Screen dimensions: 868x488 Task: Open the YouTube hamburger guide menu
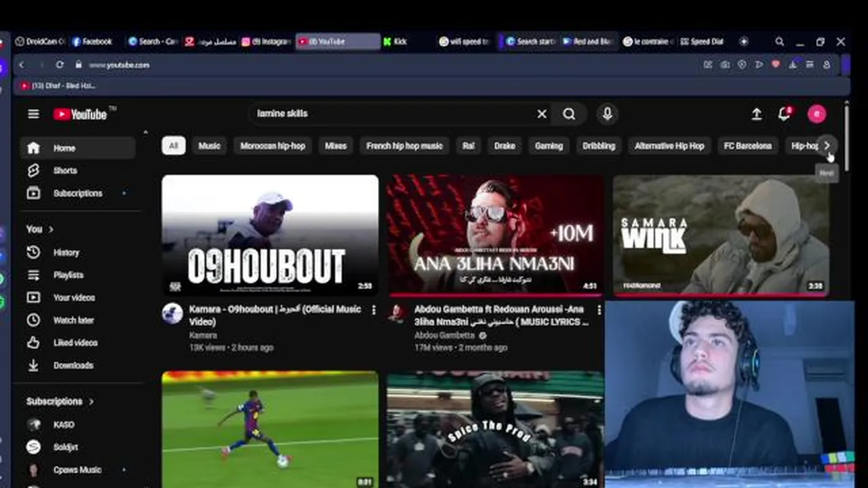pos(33,114)
